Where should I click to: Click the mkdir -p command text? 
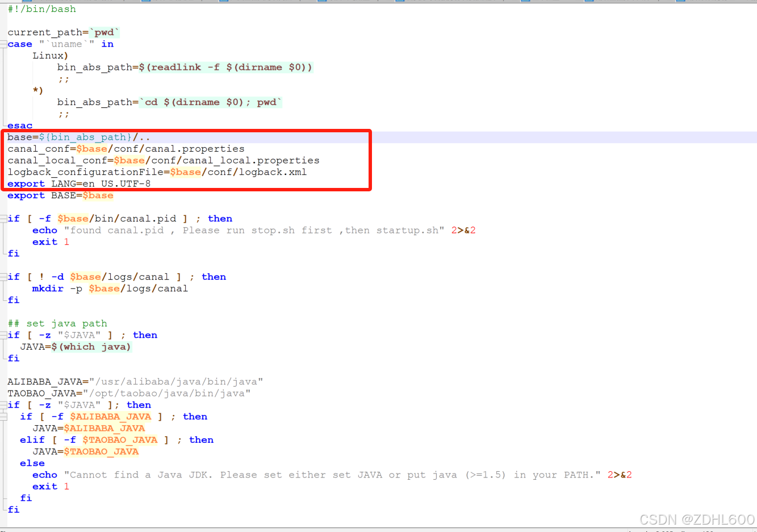[48, 288]
